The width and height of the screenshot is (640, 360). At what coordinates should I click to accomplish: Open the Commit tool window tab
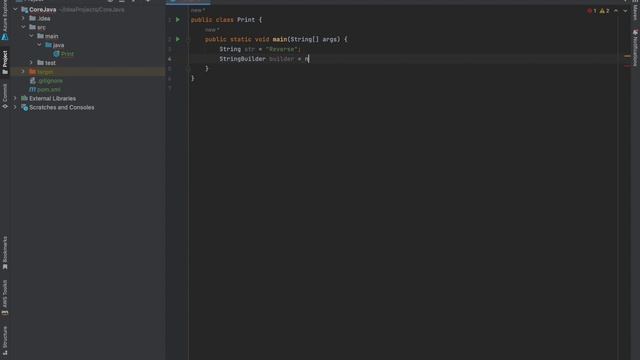click(5, 96)
